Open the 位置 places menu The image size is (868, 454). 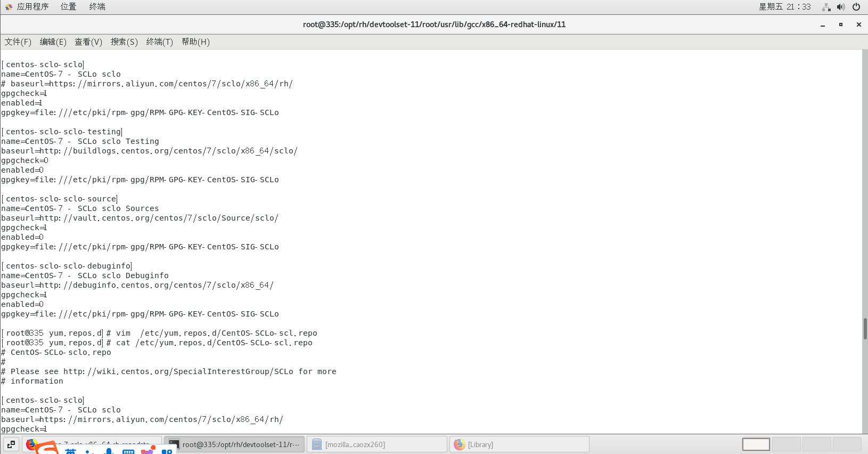[68, 7]
